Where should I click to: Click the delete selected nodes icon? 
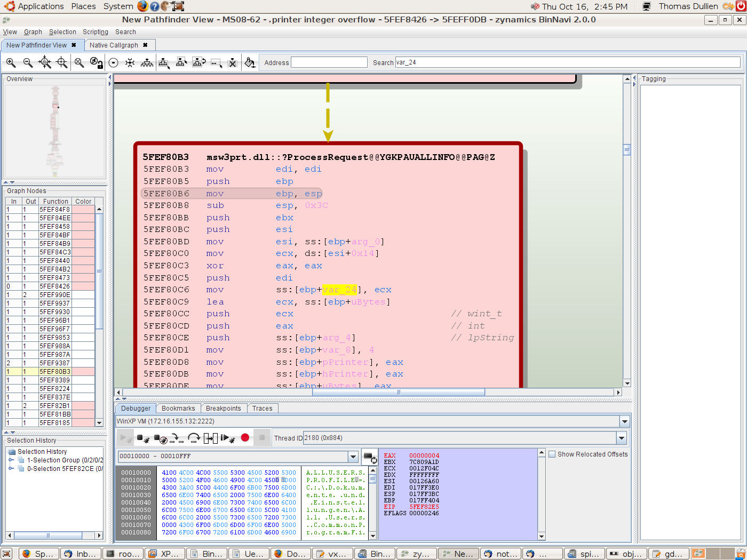coord(233,63)
